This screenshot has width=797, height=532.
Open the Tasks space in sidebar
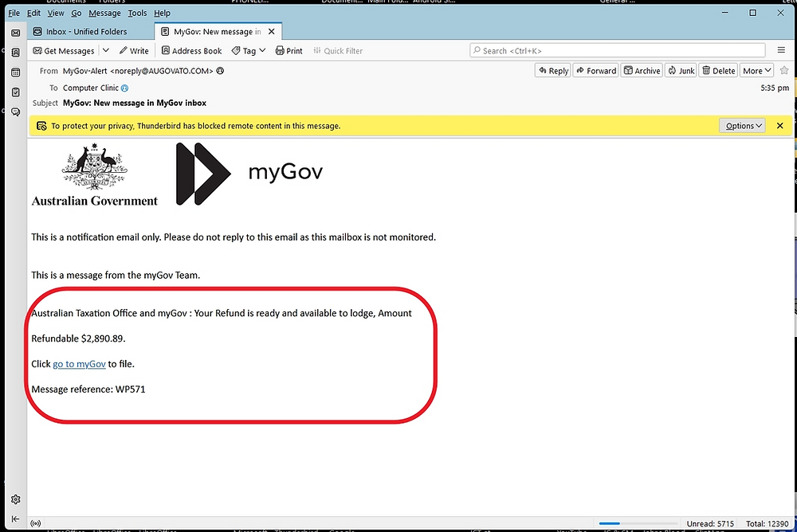coord(16,92)
